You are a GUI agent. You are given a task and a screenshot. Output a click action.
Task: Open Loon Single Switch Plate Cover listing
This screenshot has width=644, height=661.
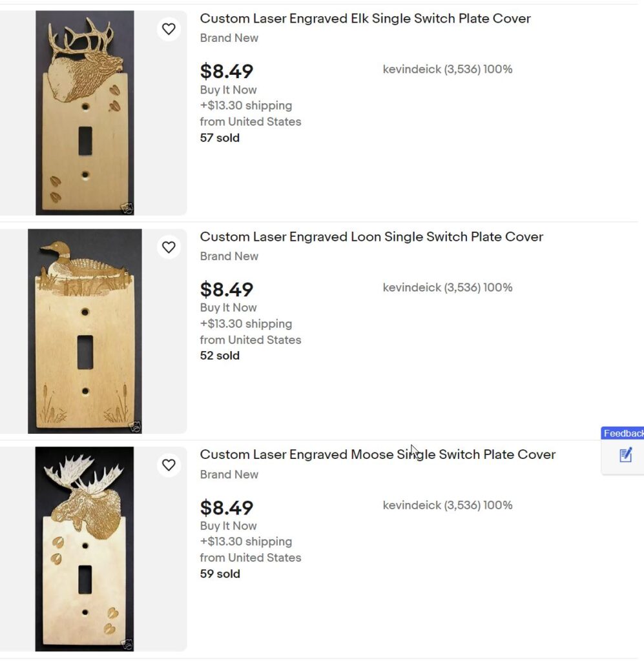coord(371,237)
